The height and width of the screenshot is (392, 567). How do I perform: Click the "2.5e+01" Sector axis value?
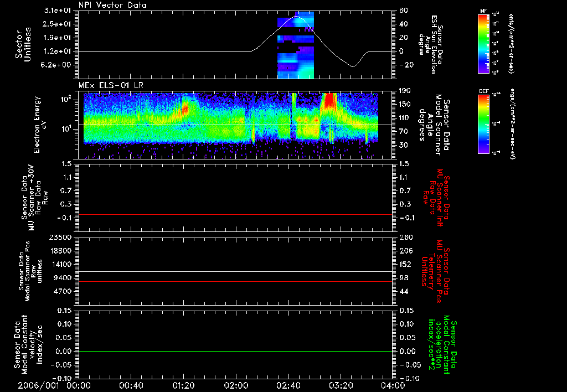pyautogui.click(x=57, y=24)
